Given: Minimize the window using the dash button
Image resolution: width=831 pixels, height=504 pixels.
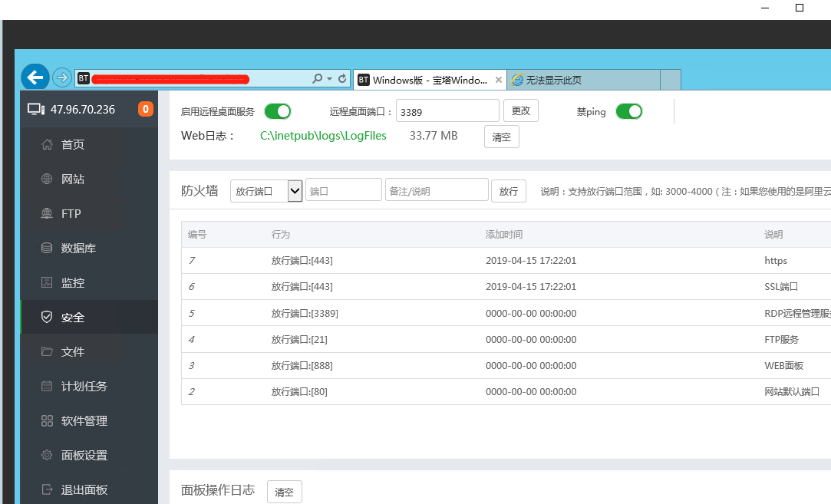Looking at the screenshot, I should tap(765, 8).
